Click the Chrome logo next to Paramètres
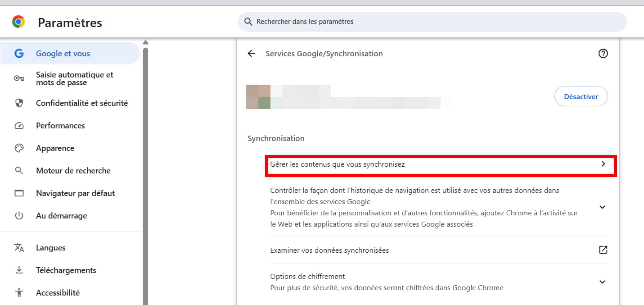 18,22
